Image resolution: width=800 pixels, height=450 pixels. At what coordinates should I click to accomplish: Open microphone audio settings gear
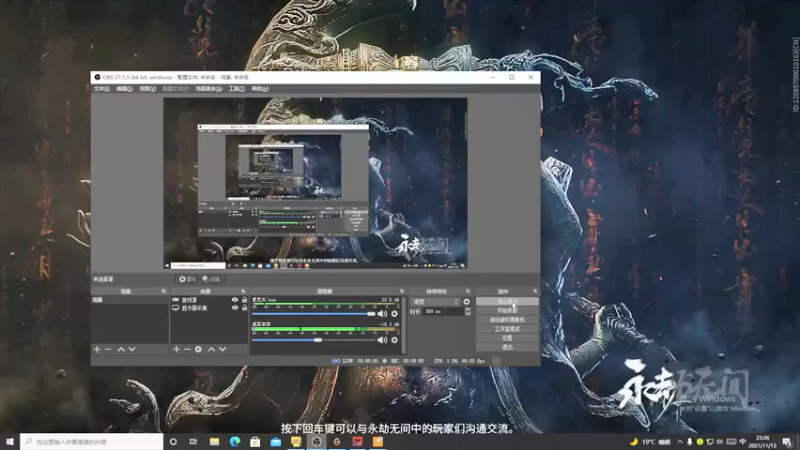394,314
